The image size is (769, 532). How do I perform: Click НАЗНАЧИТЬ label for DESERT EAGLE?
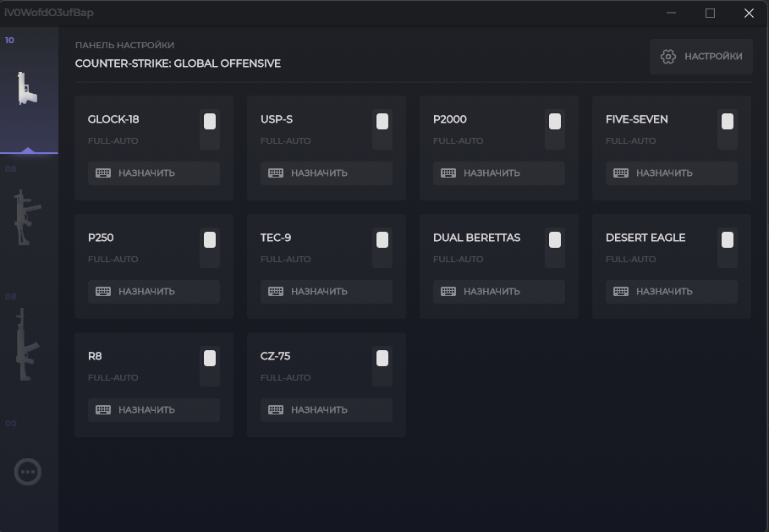(665, 292)
